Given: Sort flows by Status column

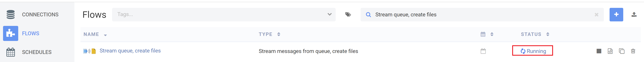Looking at the screenshot, I should tap(535, 34).
